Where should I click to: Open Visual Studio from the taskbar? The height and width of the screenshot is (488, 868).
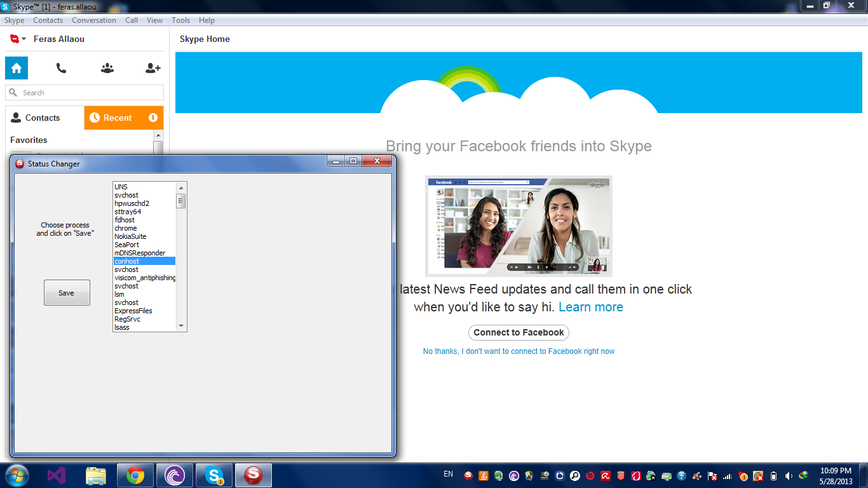pyautogui.click(x=57, y=475)
